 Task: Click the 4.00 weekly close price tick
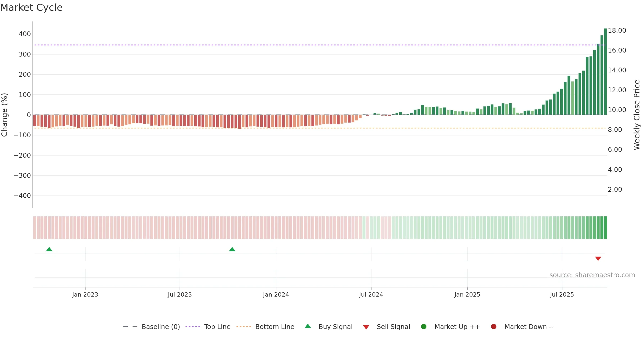(x=615, y=170)
